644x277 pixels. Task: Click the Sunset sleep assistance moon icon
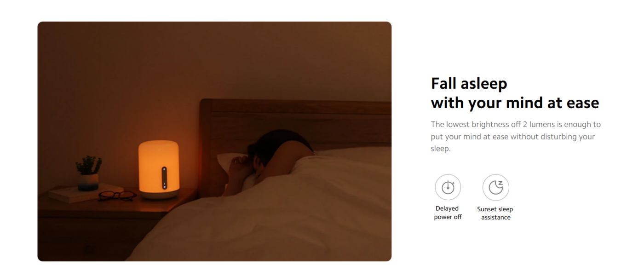495,187
